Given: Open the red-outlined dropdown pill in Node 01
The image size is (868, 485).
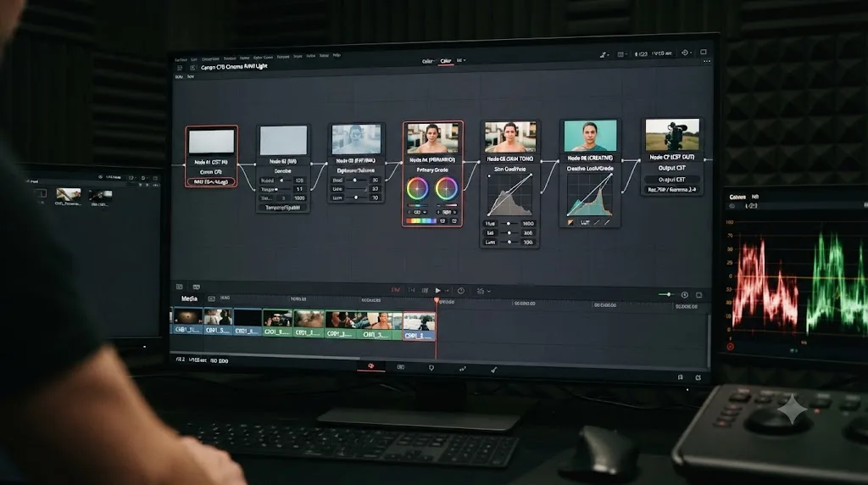Looking at the screenshot, I should pos(211,181).
